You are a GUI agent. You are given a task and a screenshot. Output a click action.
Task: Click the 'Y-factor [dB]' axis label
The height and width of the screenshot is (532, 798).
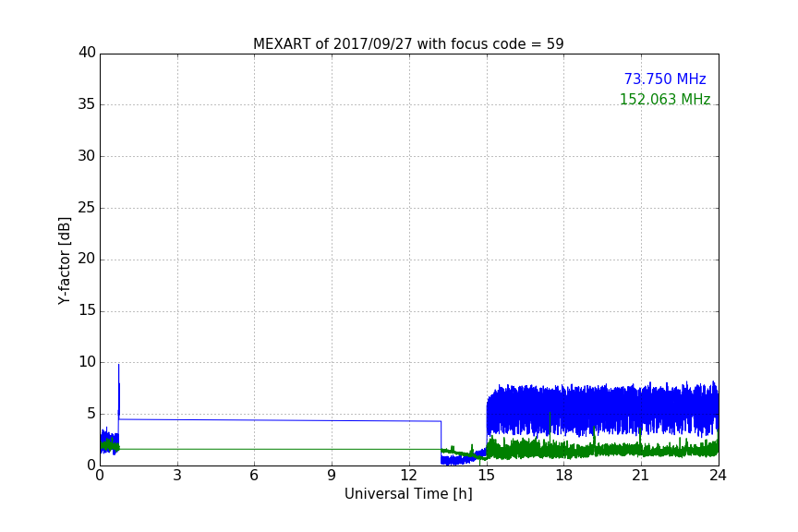coord(64,260)
